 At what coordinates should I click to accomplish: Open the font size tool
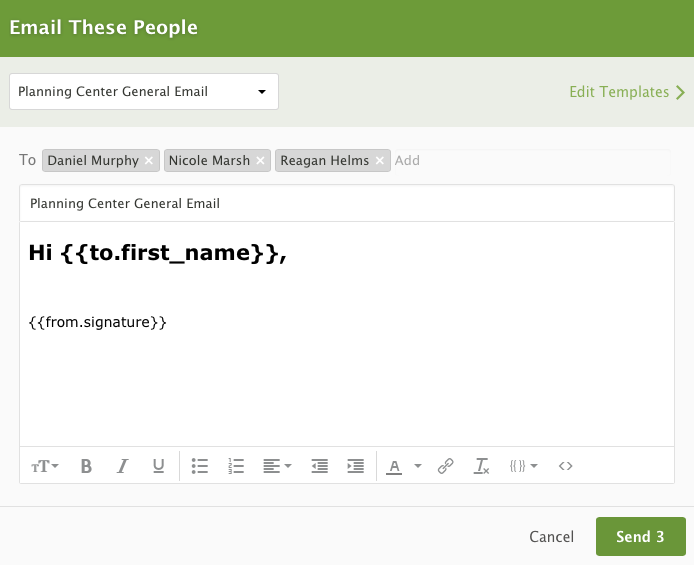click(x=45, y=466)
